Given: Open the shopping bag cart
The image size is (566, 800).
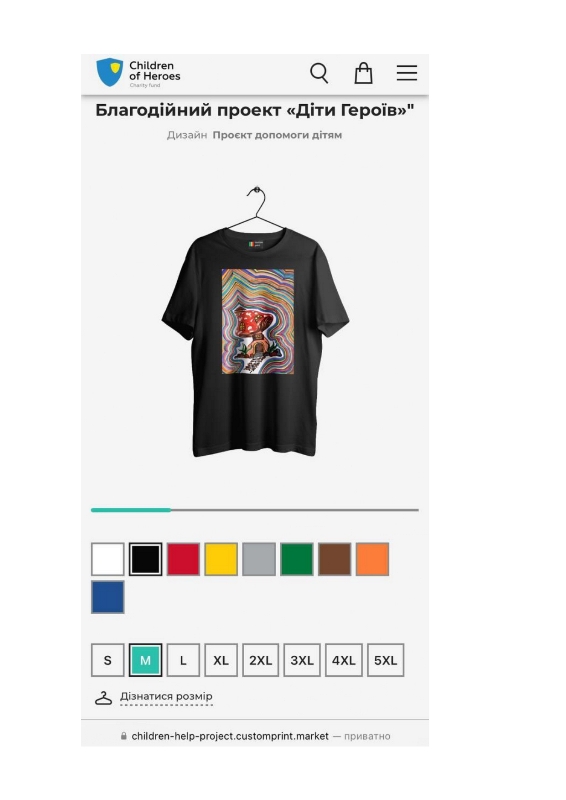Looking at the screenshot, I should pyautogui.click(x=363, y=73).
